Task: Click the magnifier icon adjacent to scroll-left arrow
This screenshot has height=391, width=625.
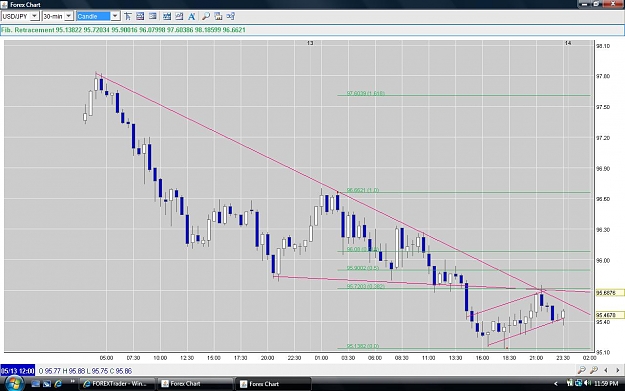Action: pos(594,370)
